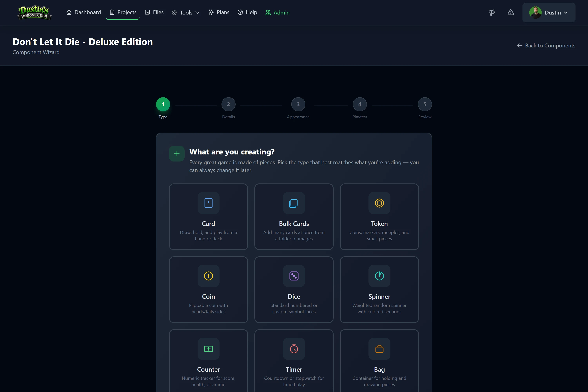588x392 pixels.
Task: Choose the Dice component title
Action: coord(294,297)
